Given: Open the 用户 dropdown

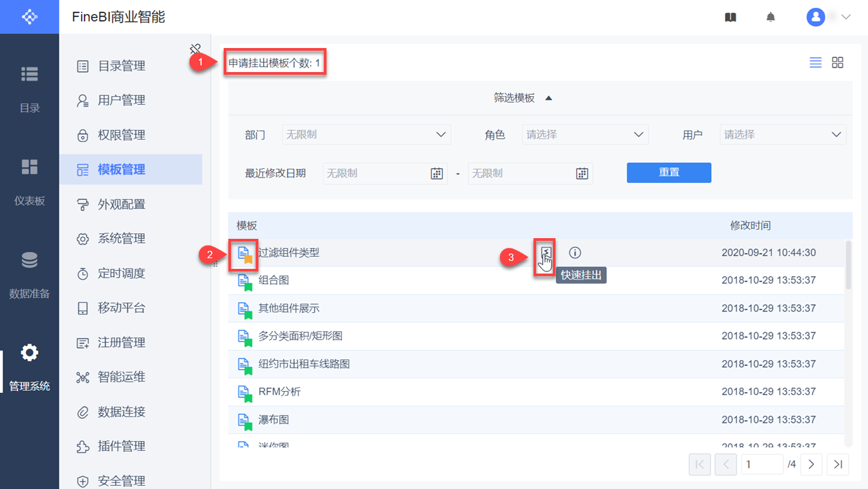Looking at the screenshot, I should pos(783,135).
